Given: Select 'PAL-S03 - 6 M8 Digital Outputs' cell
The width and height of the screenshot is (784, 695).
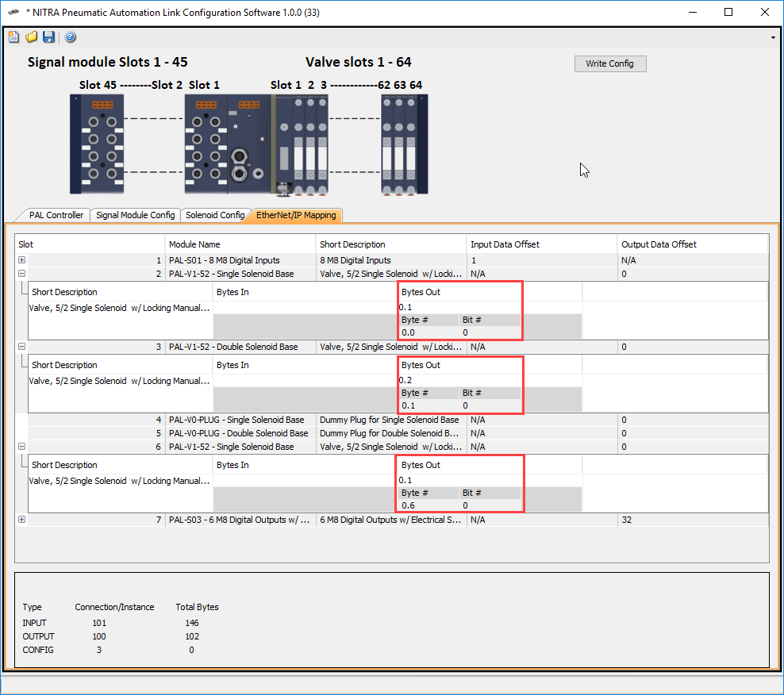Looking at the screenshot, I should [x=240, y=520].
